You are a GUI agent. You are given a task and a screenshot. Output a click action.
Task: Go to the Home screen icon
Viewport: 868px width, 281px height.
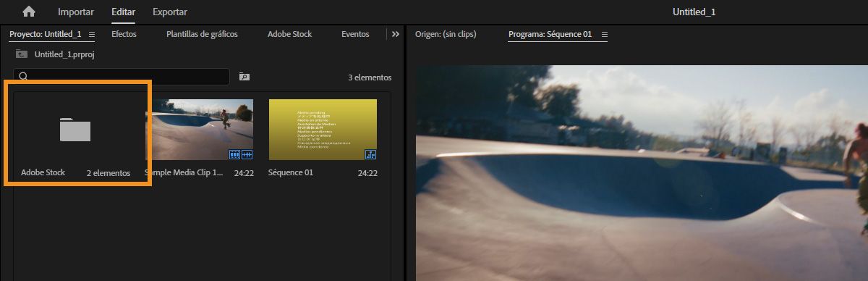pyautogui.click(x=29, y=12)
